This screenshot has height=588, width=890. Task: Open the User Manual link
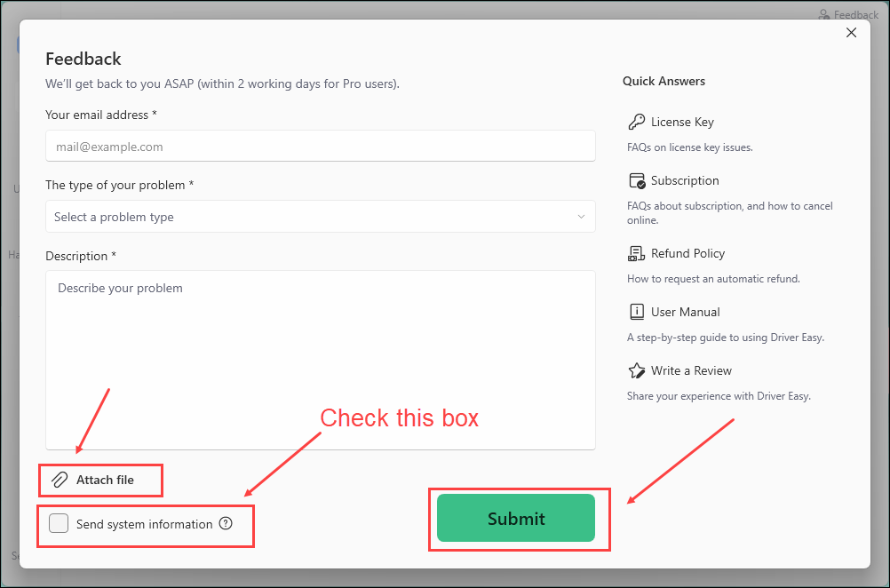pyautogui.click(x=685, y=312)
